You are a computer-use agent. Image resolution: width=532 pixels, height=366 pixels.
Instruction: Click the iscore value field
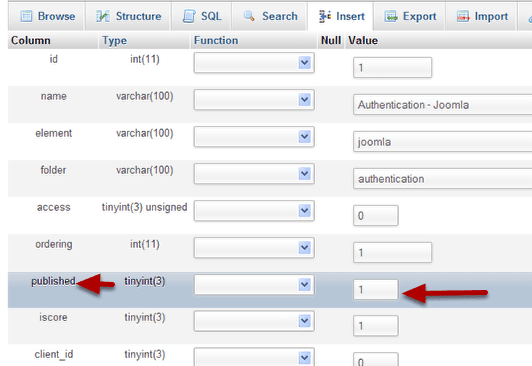tap(376, 326)
